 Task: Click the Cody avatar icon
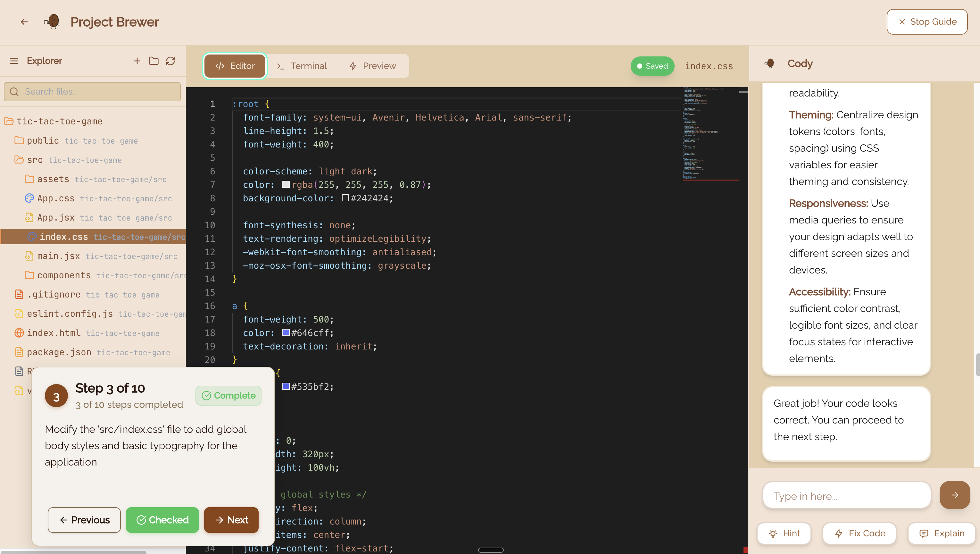click(x=770, y=63)
